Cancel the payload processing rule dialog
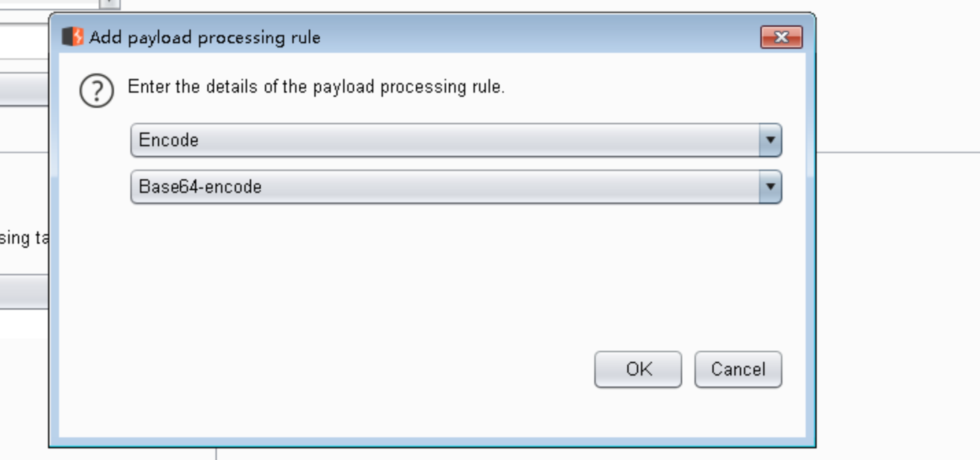 coord(738,369)
